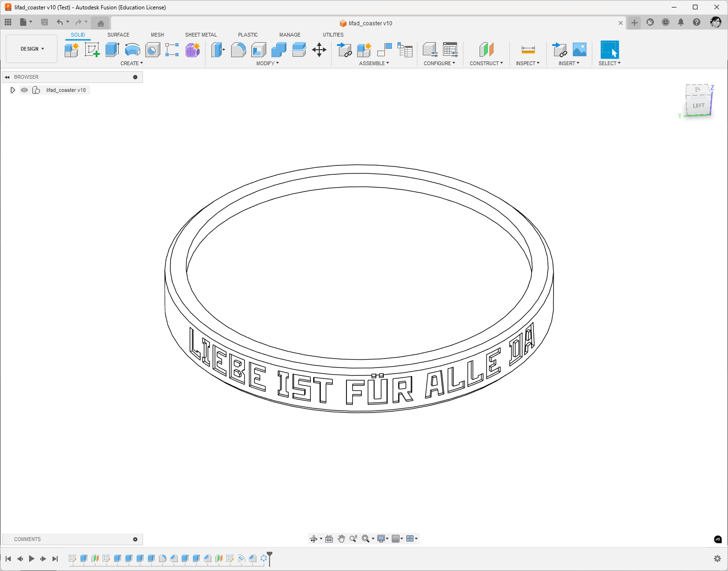This screenshot has width=728, height=571.
Task: Open the SELECT dropdown menu
Action: [609, 63]
